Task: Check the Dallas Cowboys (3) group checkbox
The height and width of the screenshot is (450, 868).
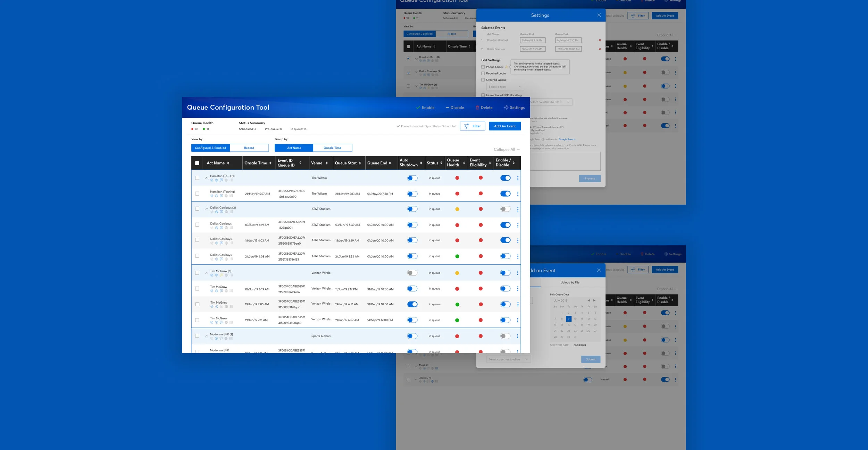Action: point(197,209)
